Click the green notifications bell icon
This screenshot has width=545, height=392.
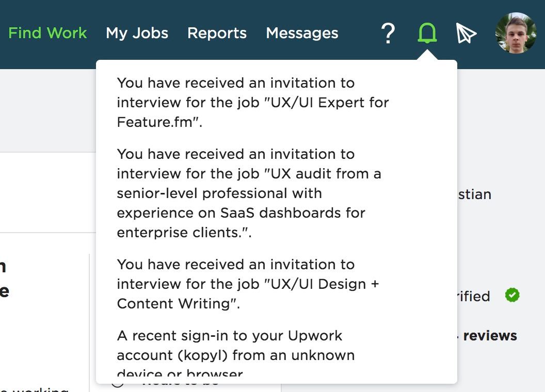(427, 34)
